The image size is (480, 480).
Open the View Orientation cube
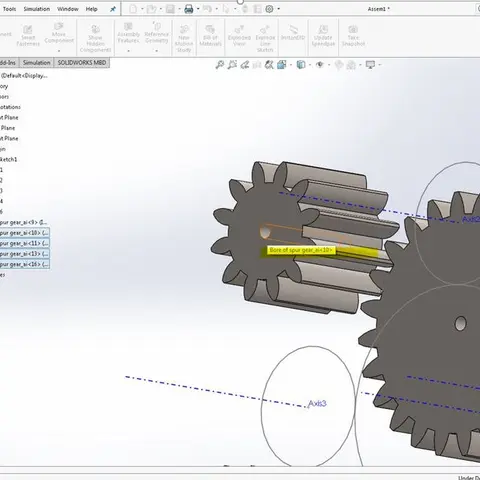tap(282, 65)
